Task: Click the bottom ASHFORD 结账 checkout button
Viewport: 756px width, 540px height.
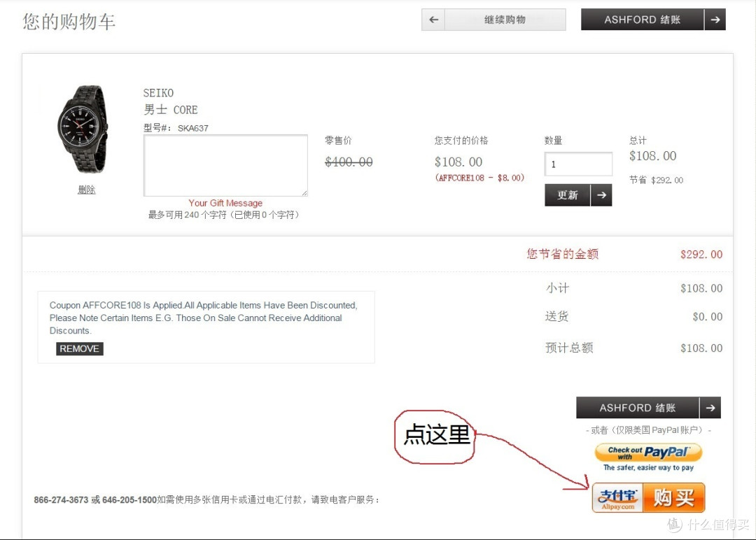Action: pos(638,408)
